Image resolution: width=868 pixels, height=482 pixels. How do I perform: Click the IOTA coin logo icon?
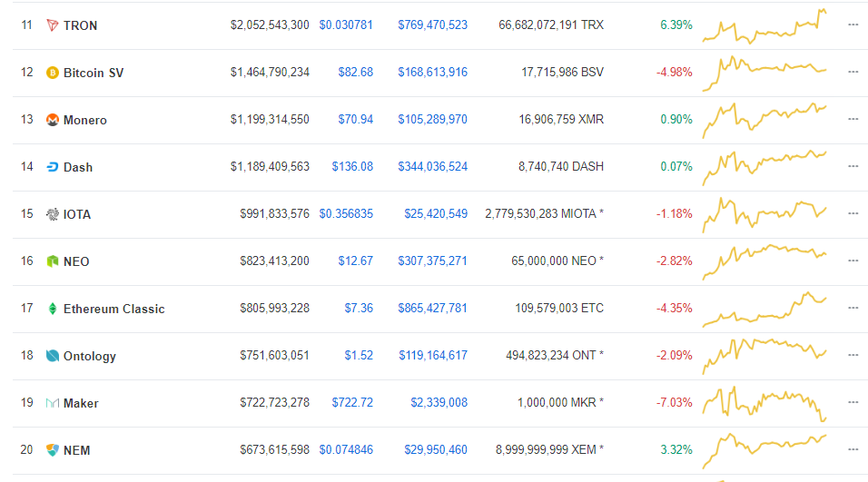(52, 214)
